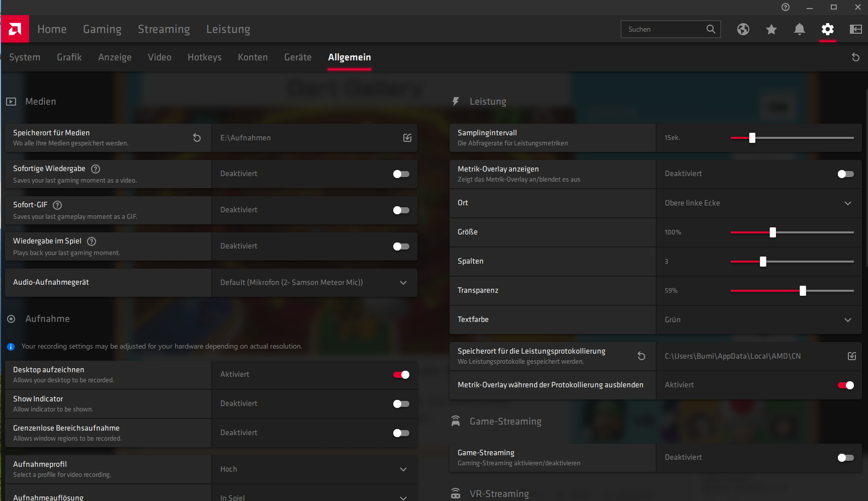Enable Metrik-Overlay anzeigen toggle
The width and height of the screenshot is (868, 501).
coord(846,174)
